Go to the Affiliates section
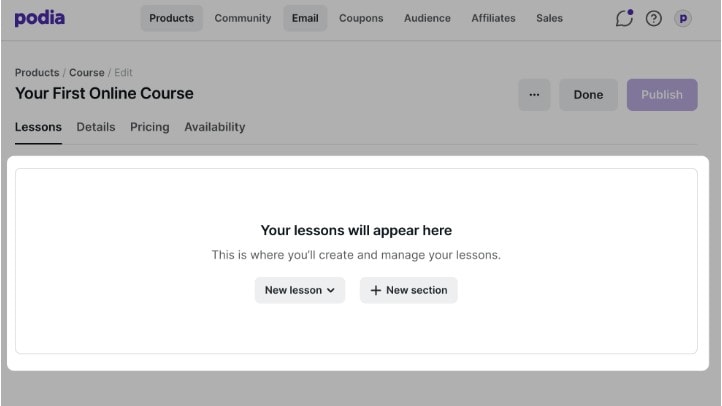Viewport: 722px width, 406px height. (x=493, y=18)
